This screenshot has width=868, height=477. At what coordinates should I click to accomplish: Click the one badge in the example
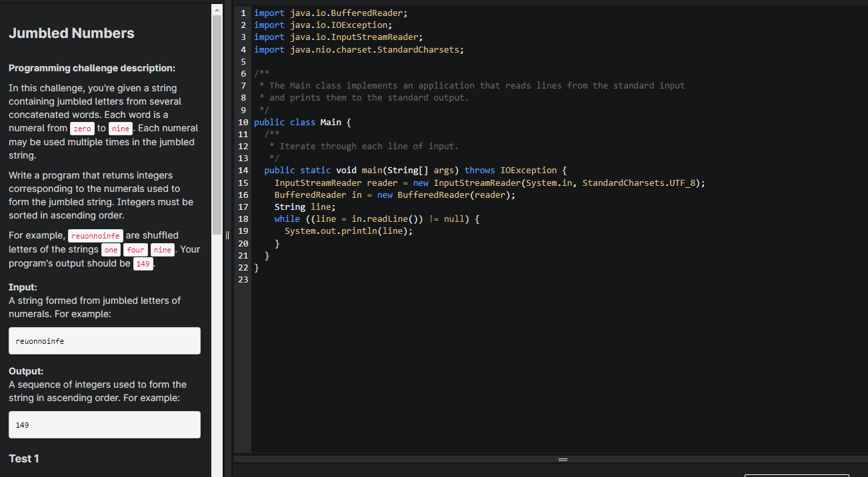pyautogui.click(x=111, y=249)
